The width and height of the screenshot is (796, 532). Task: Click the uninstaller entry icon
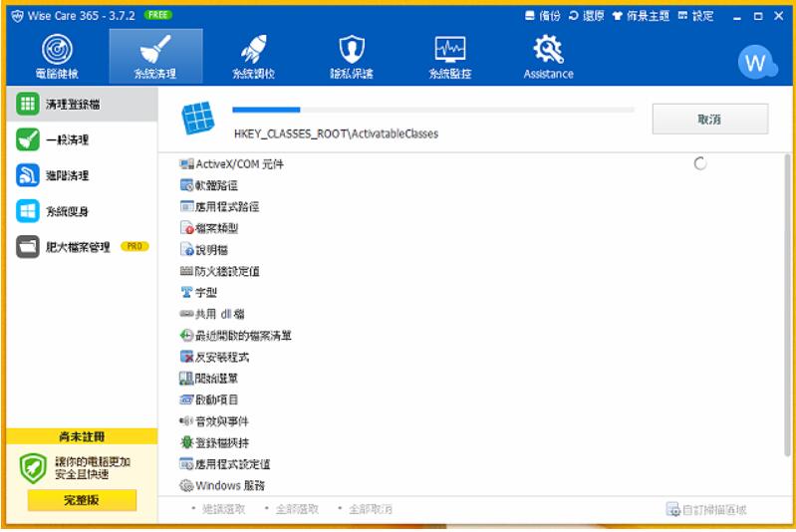187,357
